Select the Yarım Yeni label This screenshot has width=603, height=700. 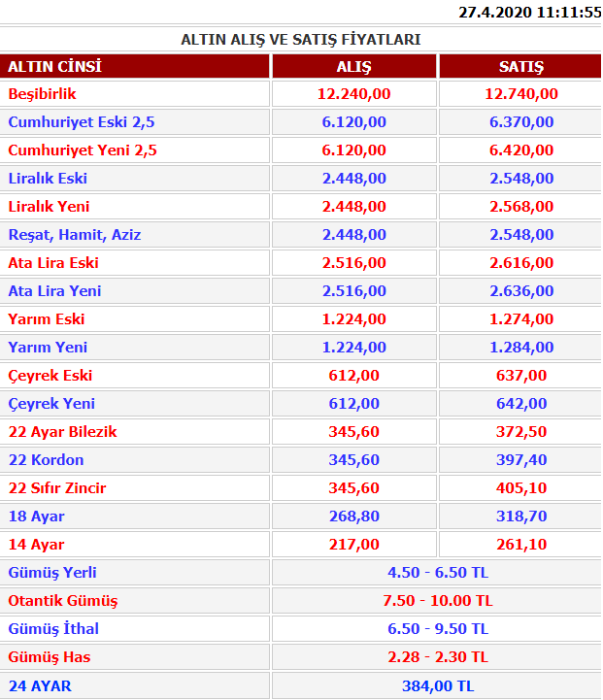pos(48,347)
